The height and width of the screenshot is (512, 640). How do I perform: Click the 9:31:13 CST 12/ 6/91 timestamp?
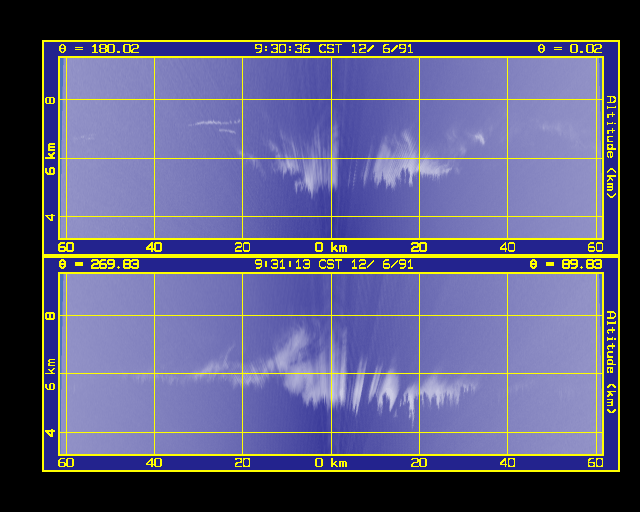click(x=334, y=265)
